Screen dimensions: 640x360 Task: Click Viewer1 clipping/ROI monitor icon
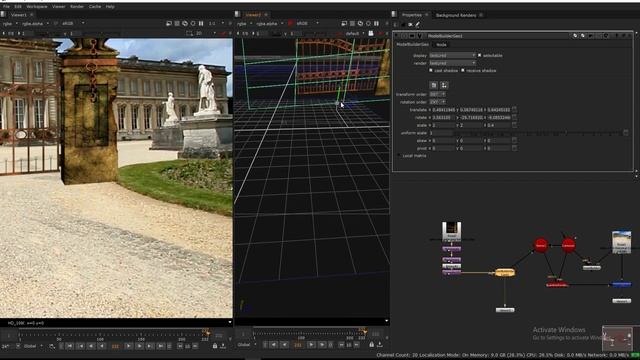click(169, 24)
